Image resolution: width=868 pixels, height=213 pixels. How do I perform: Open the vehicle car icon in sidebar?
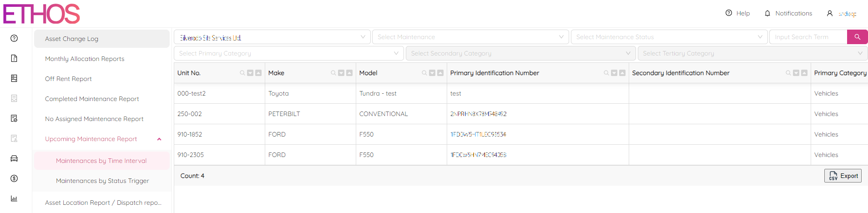[x=14, y=158]
